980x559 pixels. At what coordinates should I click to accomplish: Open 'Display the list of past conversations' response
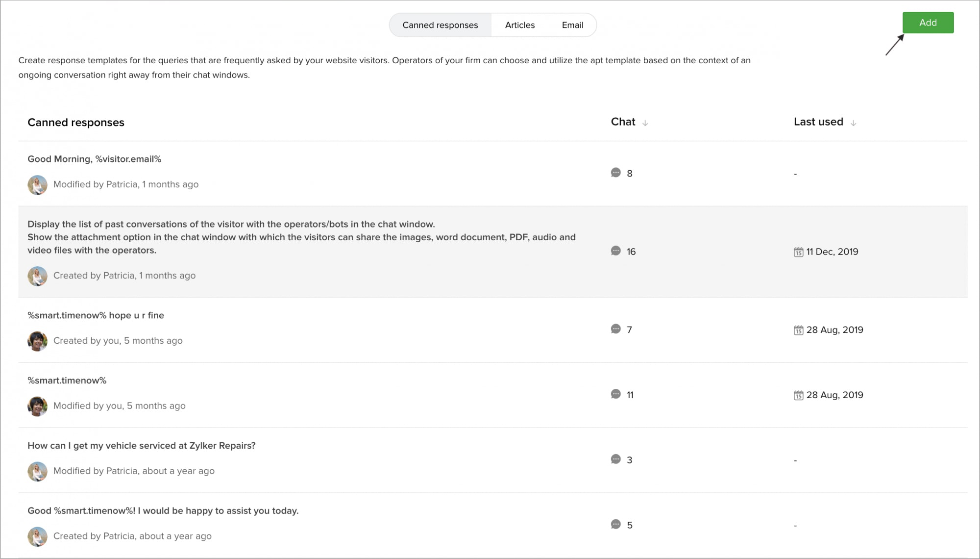tap(231, 224)
